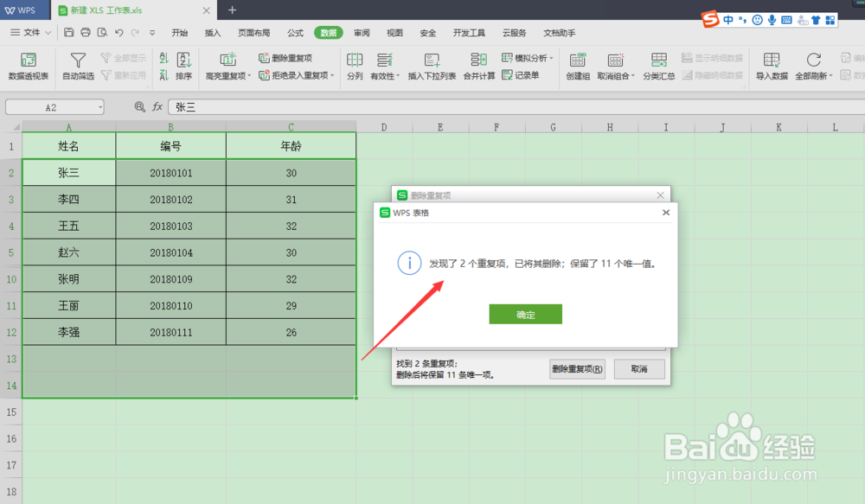This screenshot has width=865, height=504.
Task: Open the 数据透视表 pivot table tool
Action: coord(27,67)
